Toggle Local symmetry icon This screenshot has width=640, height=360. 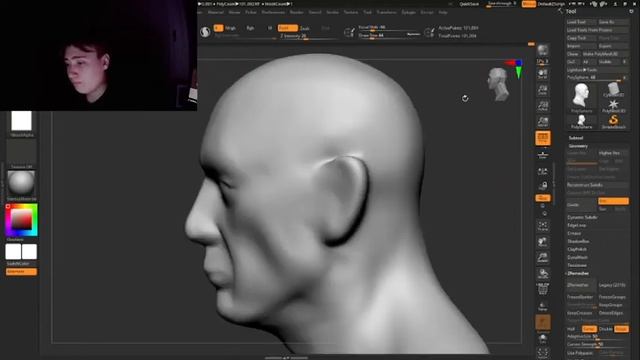[x=543, y=171]
